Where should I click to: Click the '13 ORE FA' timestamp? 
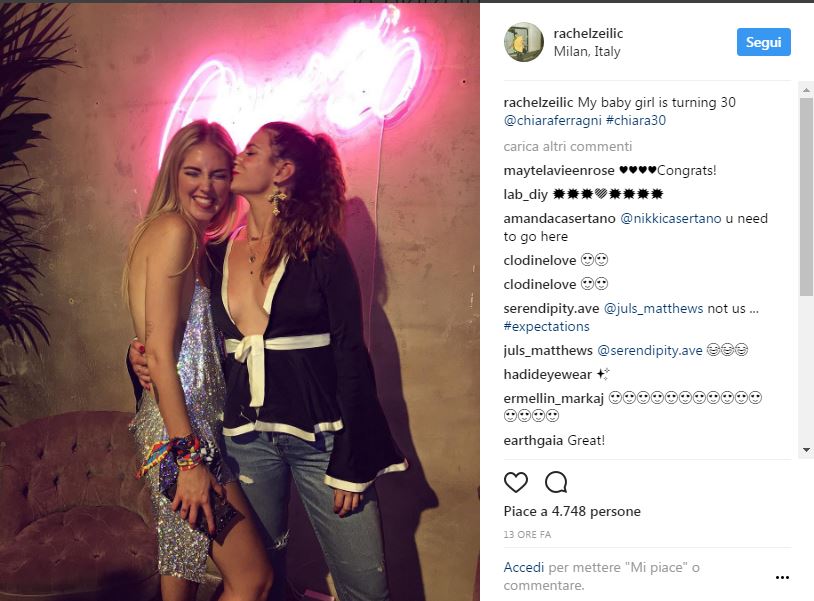[527, 534]
